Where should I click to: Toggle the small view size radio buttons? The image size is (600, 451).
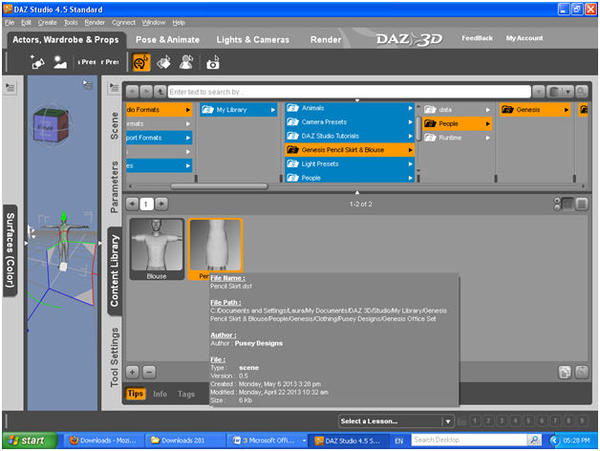click(x=557, y=204)
